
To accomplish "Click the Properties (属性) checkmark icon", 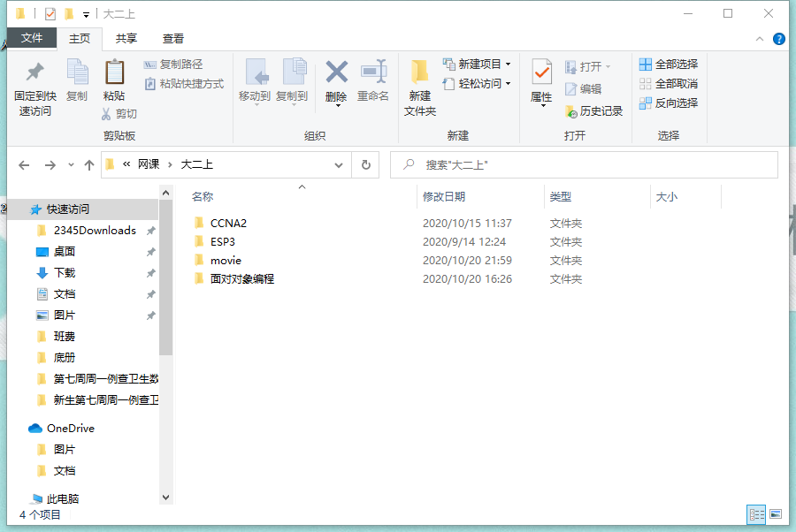I will [x=541, y=72].
